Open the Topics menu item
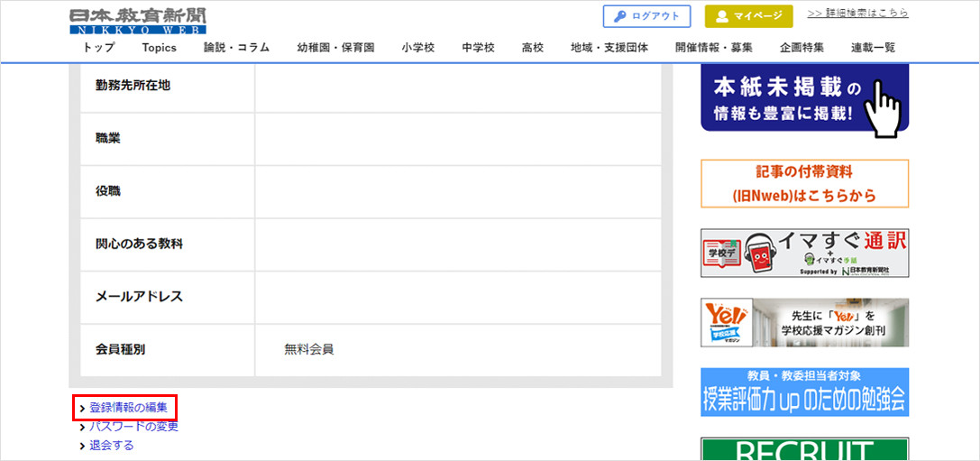 click(160, 48)
